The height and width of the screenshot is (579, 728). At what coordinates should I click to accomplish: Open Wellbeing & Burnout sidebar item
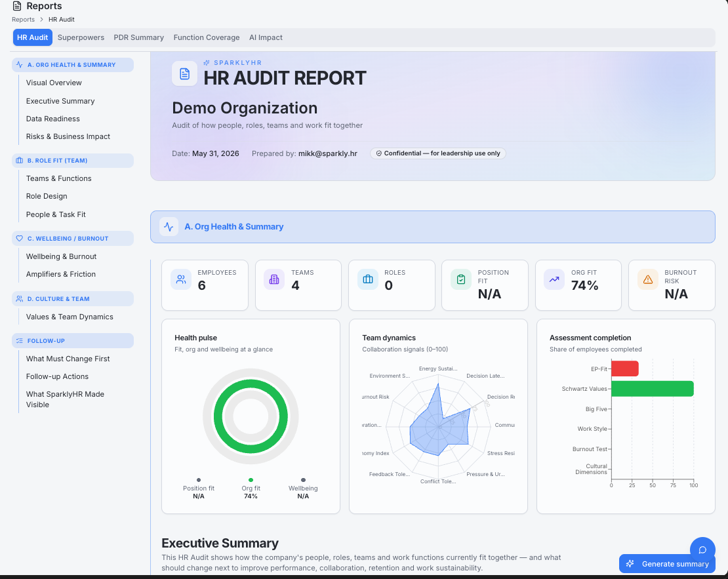61,256
